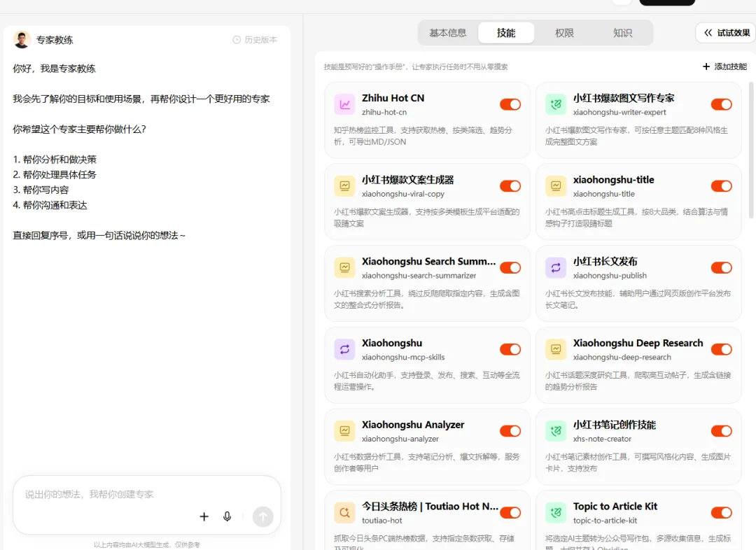Click the Xiaohongshu Analyzer skill icon
The height and width of the screenshot is (550, 756).
[344, 431]
